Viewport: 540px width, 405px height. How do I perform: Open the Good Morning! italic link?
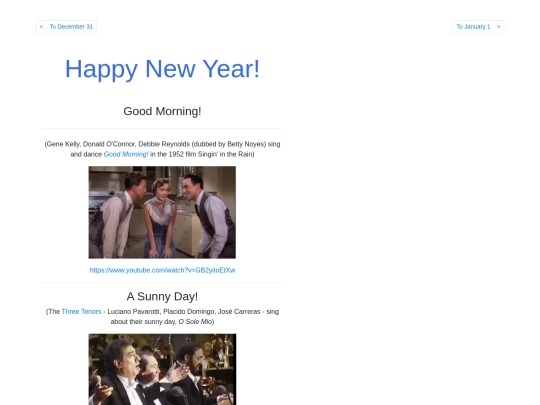[126, 154]
